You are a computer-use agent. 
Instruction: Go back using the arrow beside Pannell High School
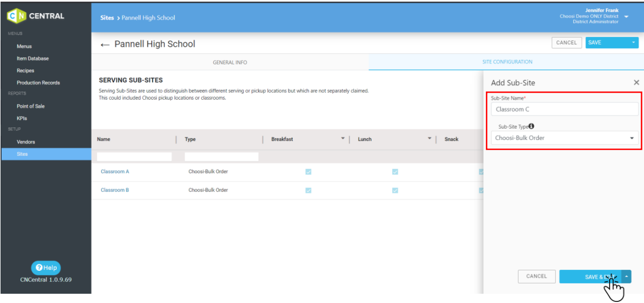[x=105, y=44]
